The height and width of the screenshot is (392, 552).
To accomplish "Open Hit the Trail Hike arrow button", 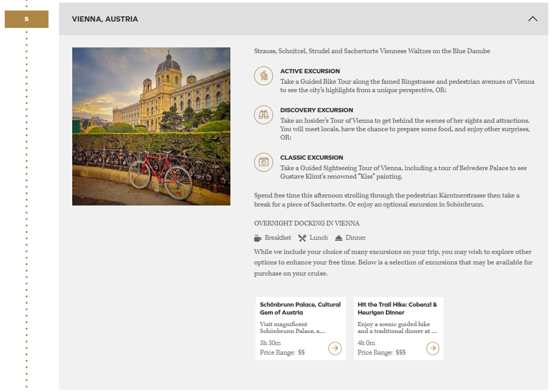I will [x=432, y=348].
